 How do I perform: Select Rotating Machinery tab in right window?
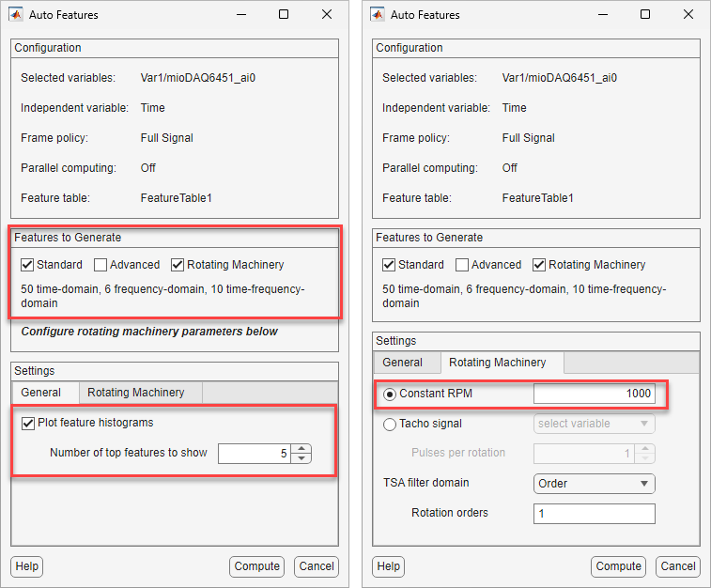coord(502,363)
